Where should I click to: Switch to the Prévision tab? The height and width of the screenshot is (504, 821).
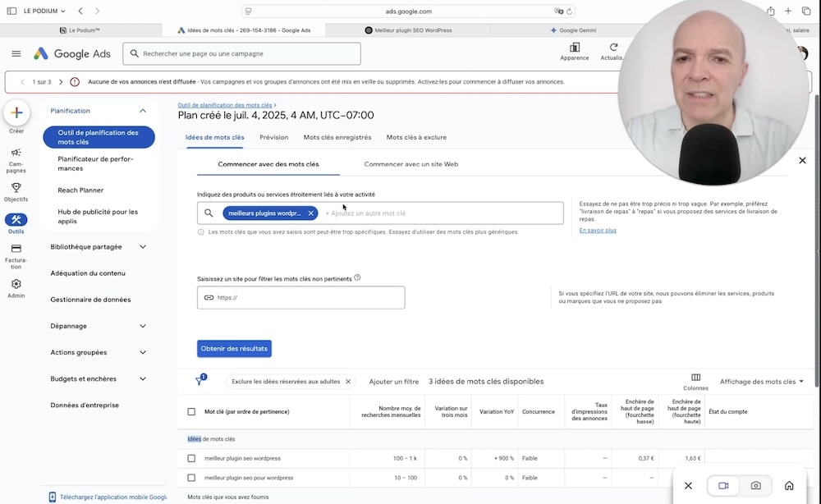point(273,138)
